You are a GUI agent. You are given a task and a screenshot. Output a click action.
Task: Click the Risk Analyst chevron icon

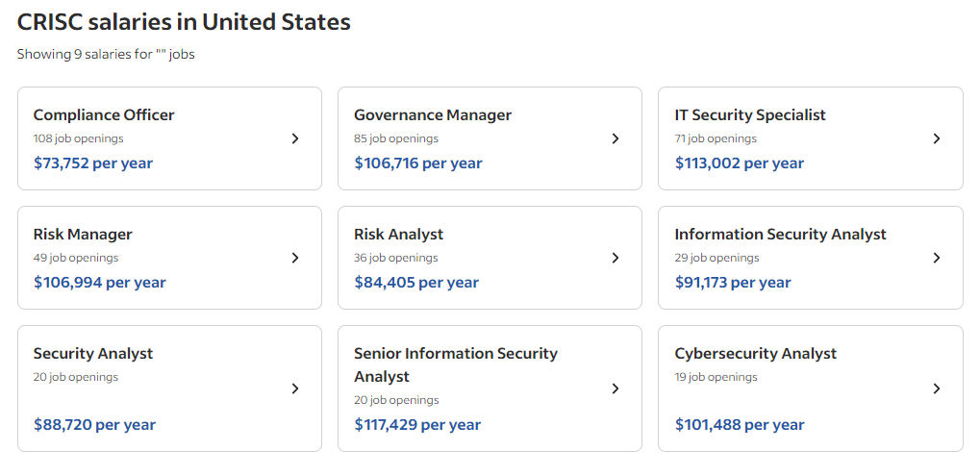point(616,258)
